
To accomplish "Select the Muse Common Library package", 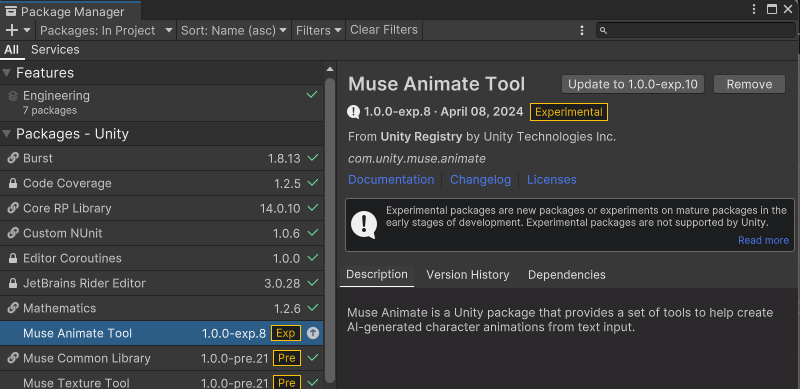I will 161,358.
